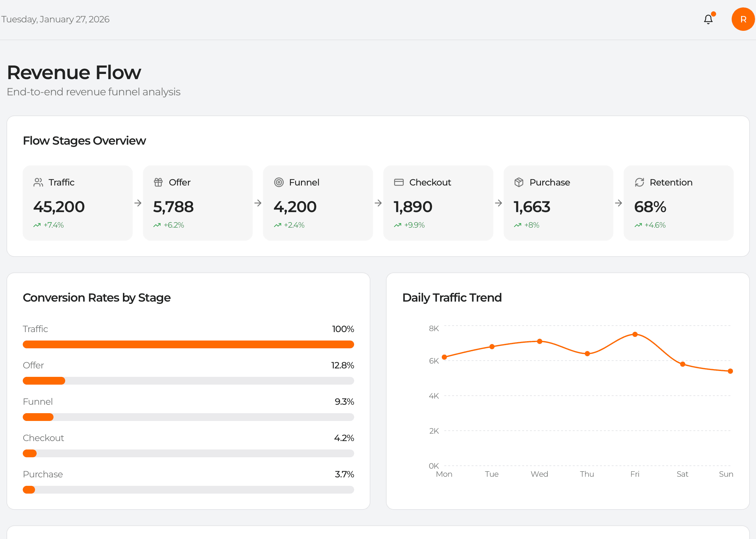Click the Monday data point on chart
The image size is (756, 539).
tap(444, 357)
